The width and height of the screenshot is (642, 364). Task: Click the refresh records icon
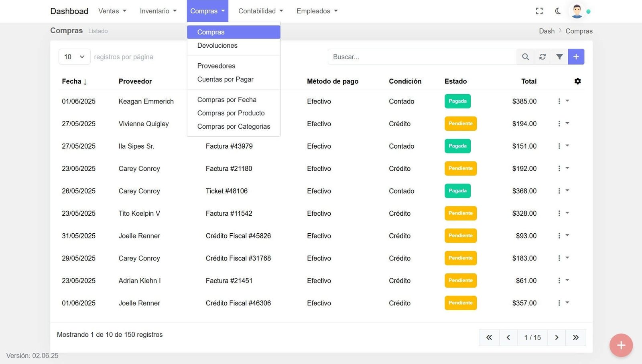click(x=542, y=57)
